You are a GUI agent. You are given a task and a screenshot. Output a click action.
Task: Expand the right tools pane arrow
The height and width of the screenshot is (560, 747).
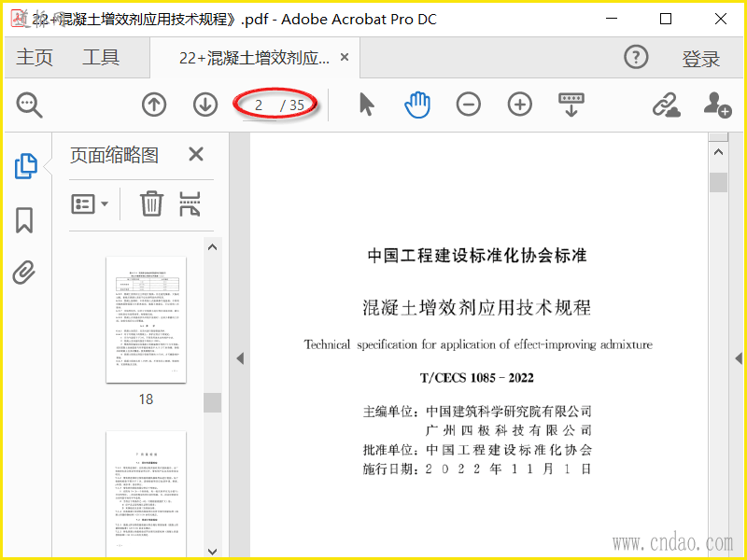tap(739, 358)
